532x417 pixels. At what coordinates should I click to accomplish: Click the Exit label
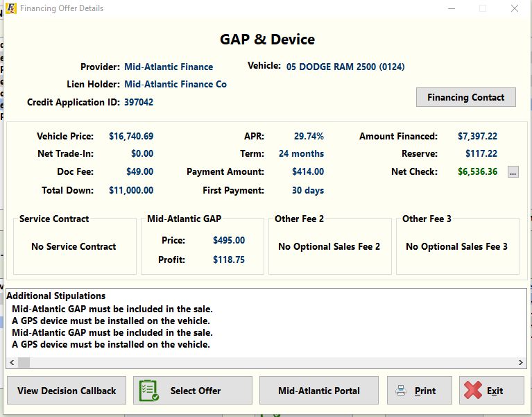[x=495, y=391]
